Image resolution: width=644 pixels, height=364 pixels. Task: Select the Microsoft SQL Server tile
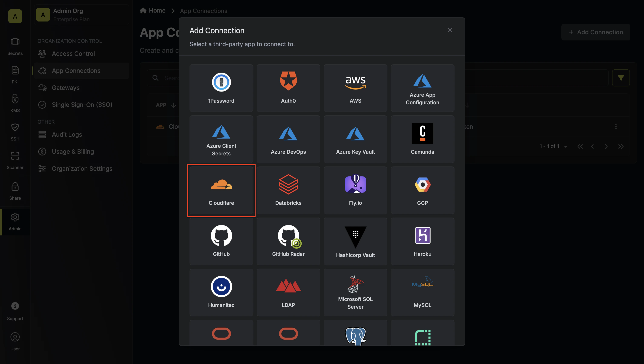point(355,292)
